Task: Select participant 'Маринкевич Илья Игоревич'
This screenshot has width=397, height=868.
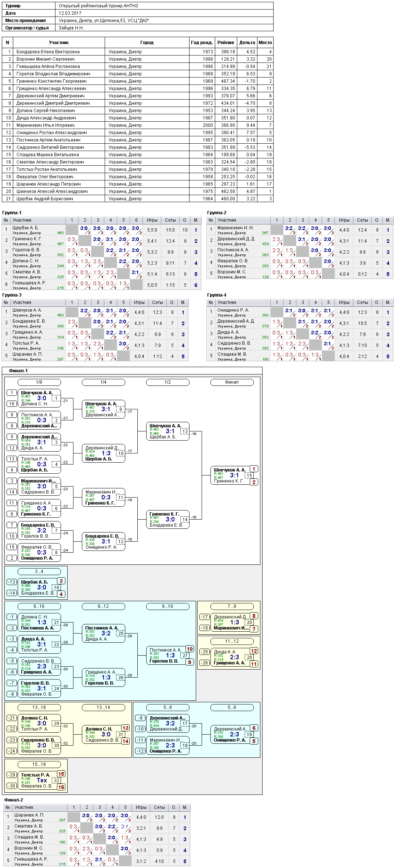Action: 46,125
